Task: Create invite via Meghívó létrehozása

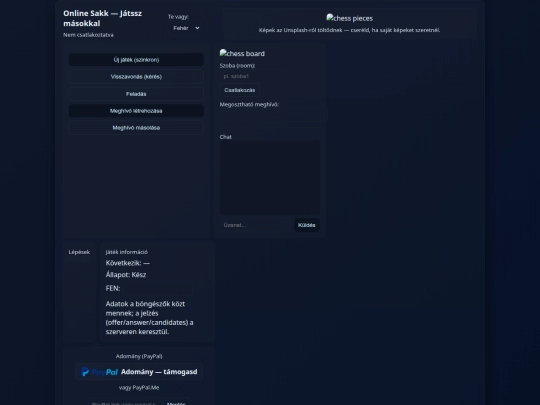Action: pos(136,111)
